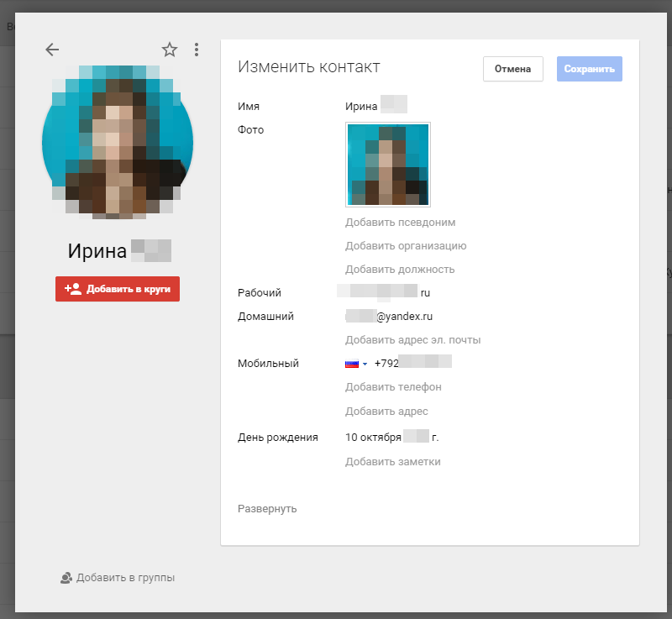Click the Russian flag country code icon
Viewport: 672px width, 619px height.
pos(353,362)
